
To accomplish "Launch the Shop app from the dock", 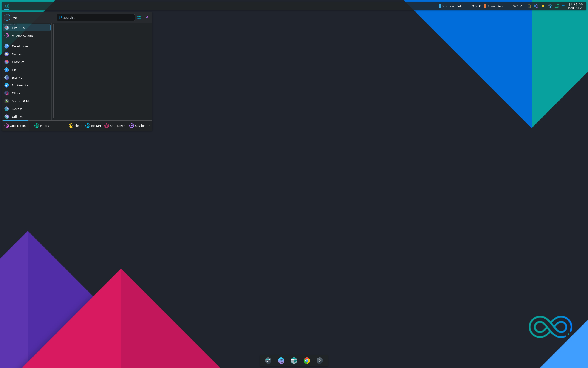I will [x=281, y=360].
